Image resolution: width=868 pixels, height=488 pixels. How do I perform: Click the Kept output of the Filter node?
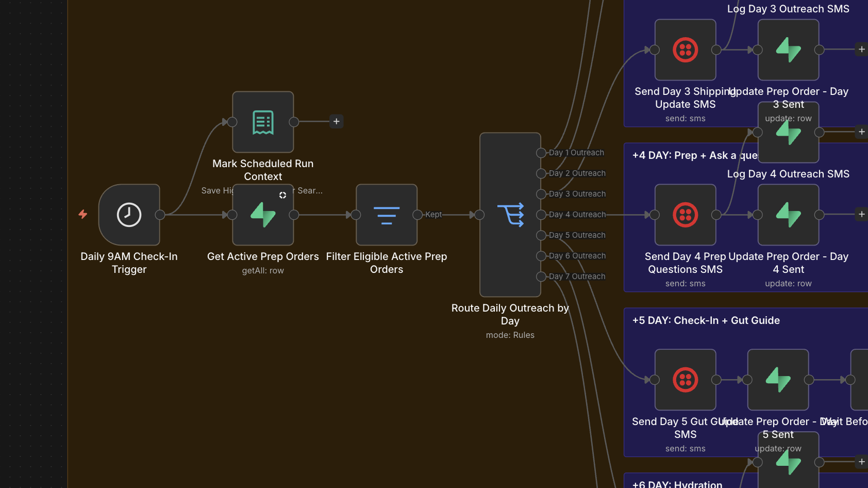[418, 215]
